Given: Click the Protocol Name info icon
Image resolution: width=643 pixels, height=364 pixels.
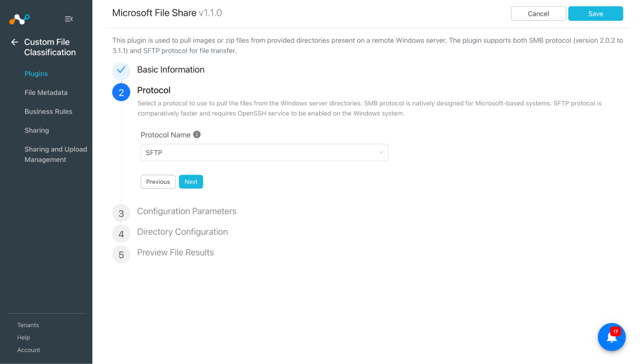Looking at the screenshot, I should pos(197,134).
